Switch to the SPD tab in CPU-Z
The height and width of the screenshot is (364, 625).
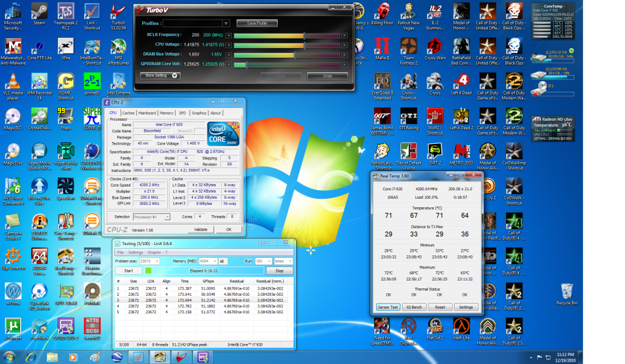(x=182, y=113)
